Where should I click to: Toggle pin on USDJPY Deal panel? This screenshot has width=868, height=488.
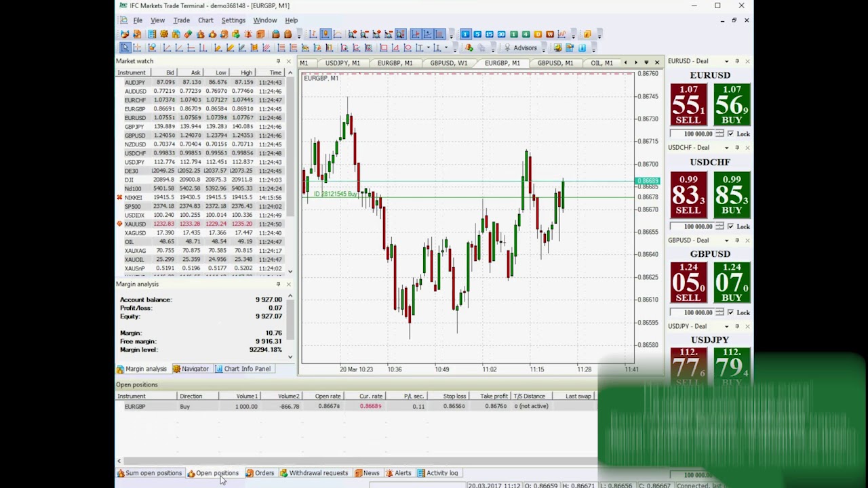tap(737, 326)
